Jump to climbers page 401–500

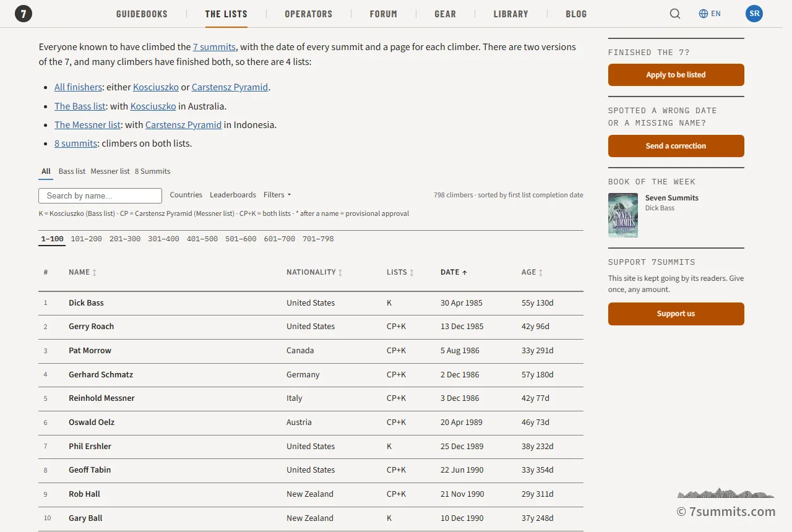coord(202,239)
